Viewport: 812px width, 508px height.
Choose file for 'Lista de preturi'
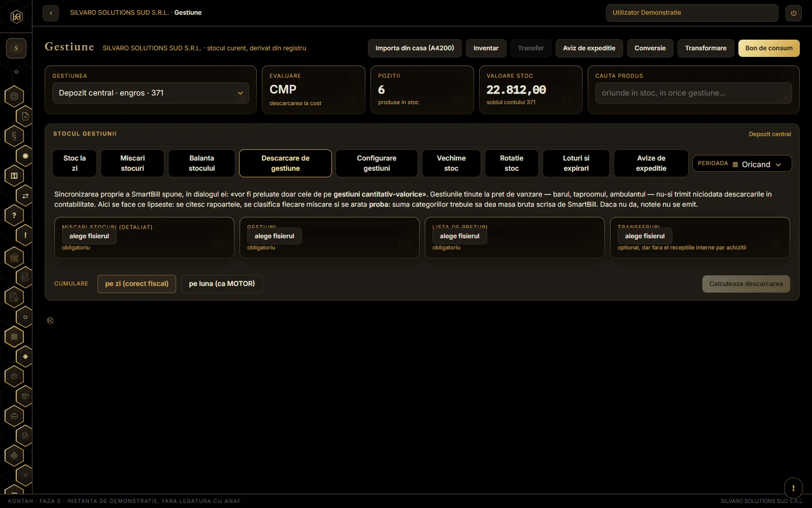[x=460, y=236]
